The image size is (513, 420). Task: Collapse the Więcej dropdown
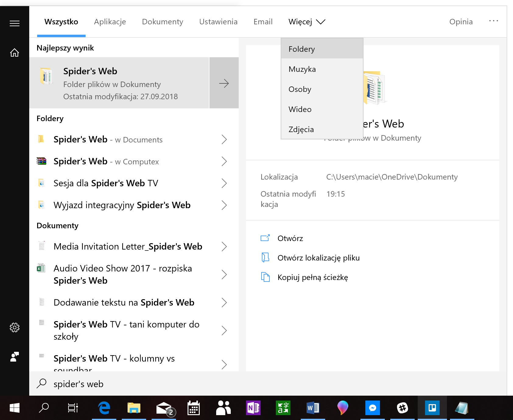(x=307, y=22)
